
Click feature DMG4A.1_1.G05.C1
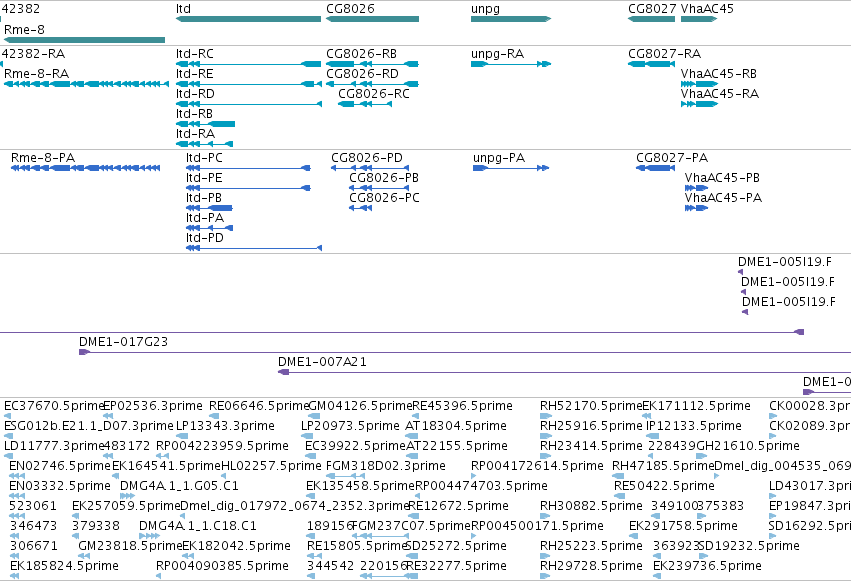coord(128,496)
